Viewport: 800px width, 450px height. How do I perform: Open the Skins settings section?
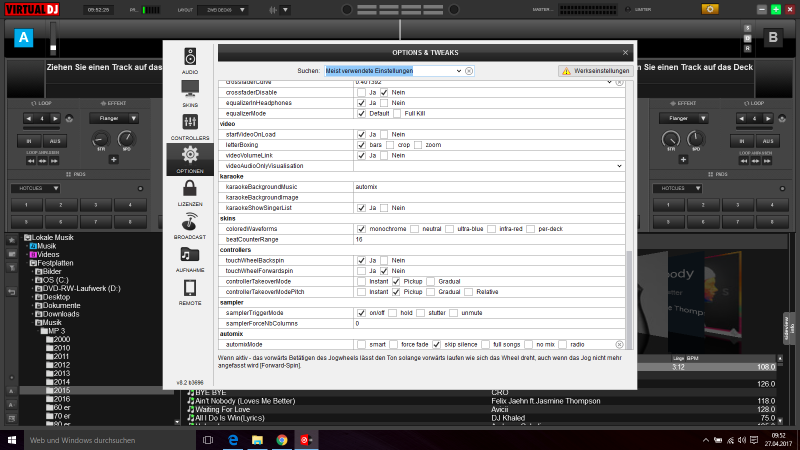[190, 94]
